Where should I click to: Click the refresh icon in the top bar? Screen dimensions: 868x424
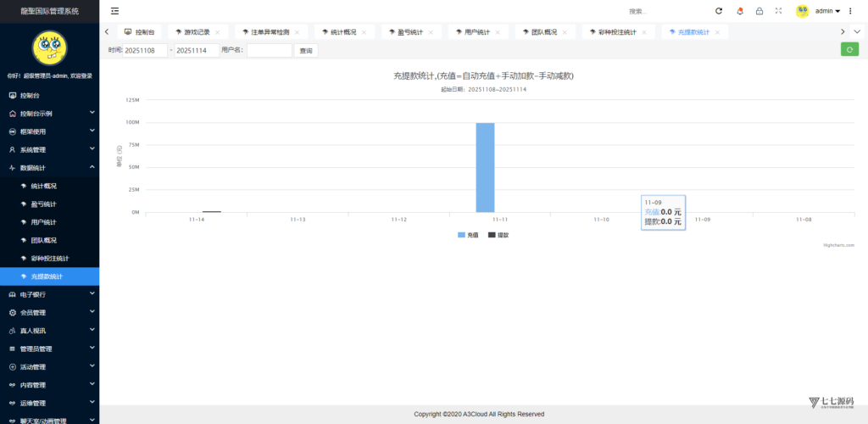point(719,11)
